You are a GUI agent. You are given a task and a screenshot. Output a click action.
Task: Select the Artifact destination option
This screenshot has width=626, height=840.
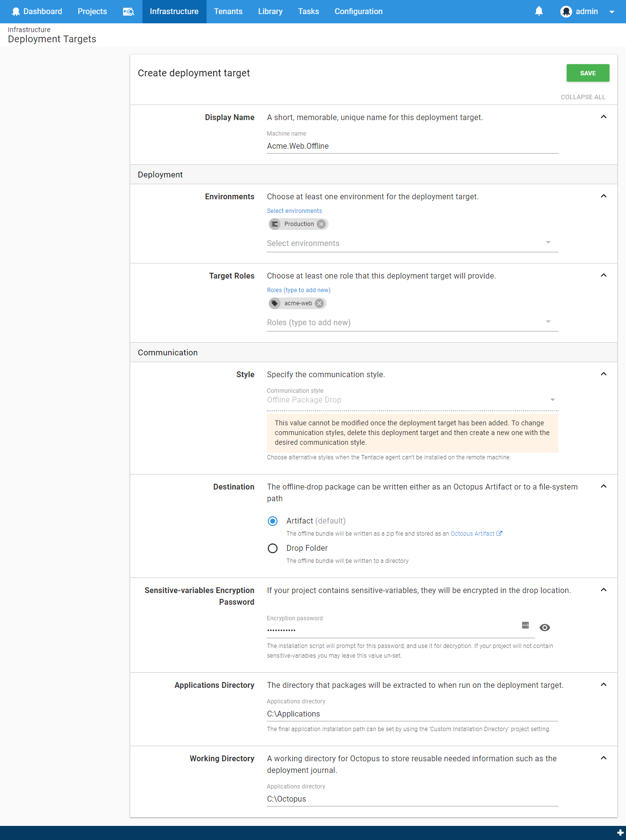(273, 521)
